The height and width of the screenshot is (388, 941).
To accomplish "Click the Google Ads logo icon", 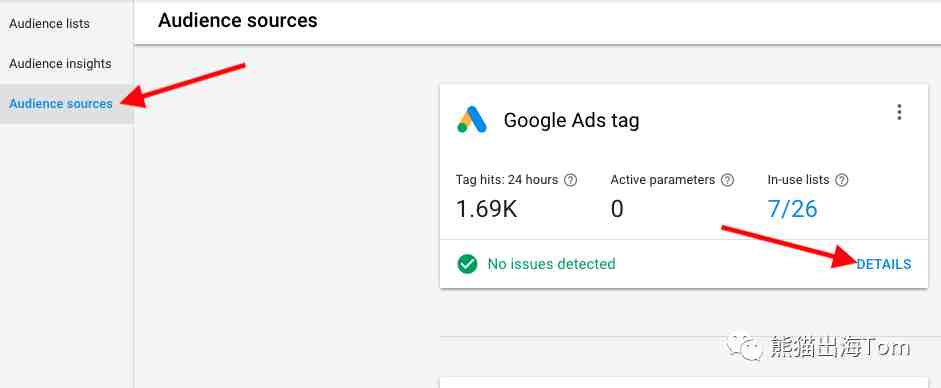I will tap(472, 119).
